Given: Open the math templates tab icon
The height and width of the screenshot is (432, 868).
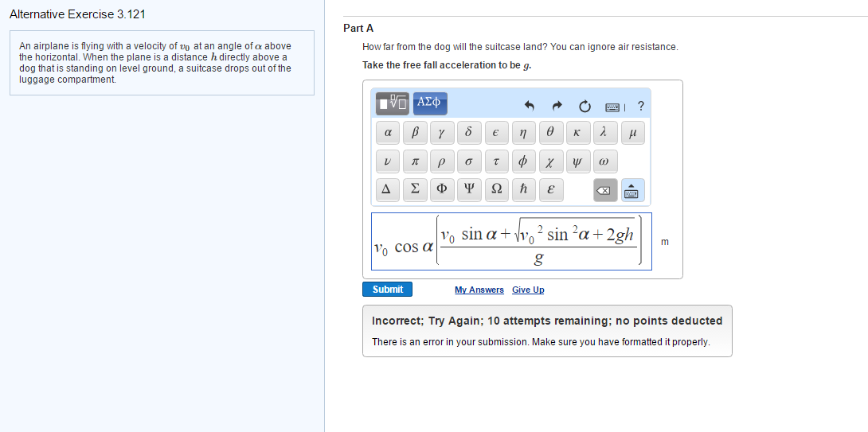Looking at the screenshot, I should tap(393, 103).
